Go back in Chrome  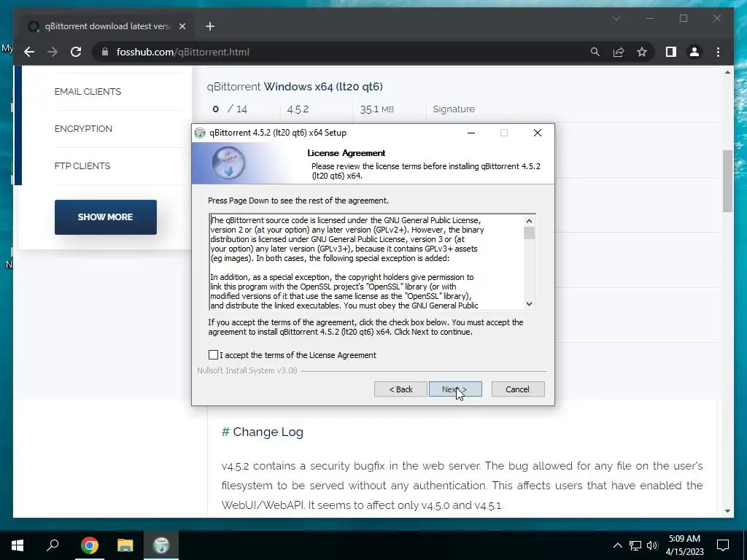29,52
